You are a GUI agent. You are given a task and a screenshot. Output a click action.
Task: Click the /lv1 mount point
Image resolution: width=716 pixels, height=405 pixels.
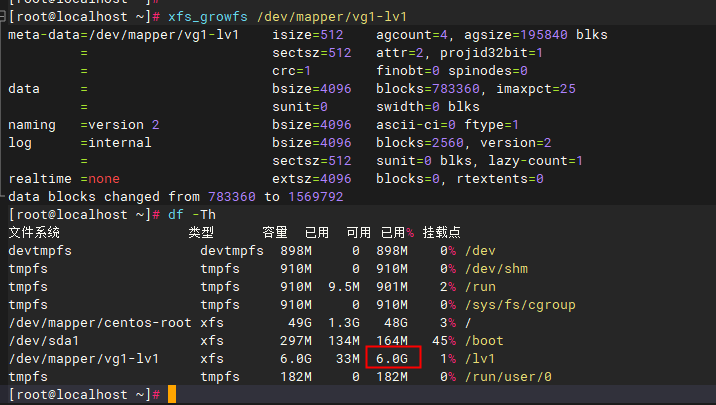click(x=480, y=359)
